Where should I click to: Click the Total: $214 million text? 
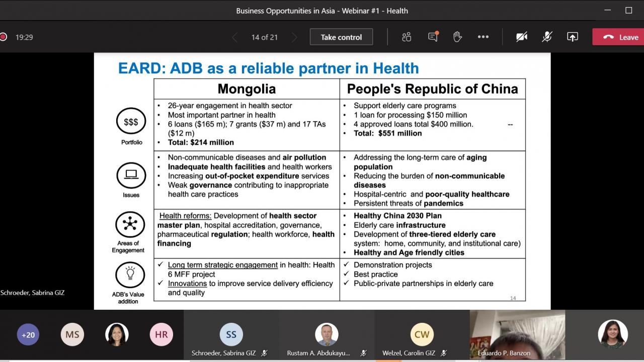tap(201, 142)
